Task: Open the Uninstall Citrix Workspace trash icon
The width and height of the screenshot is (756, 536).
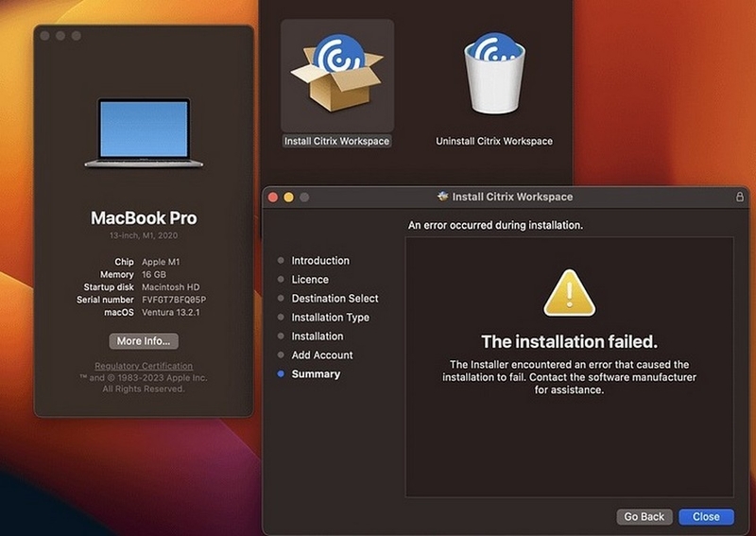Action: coord(494,74)
